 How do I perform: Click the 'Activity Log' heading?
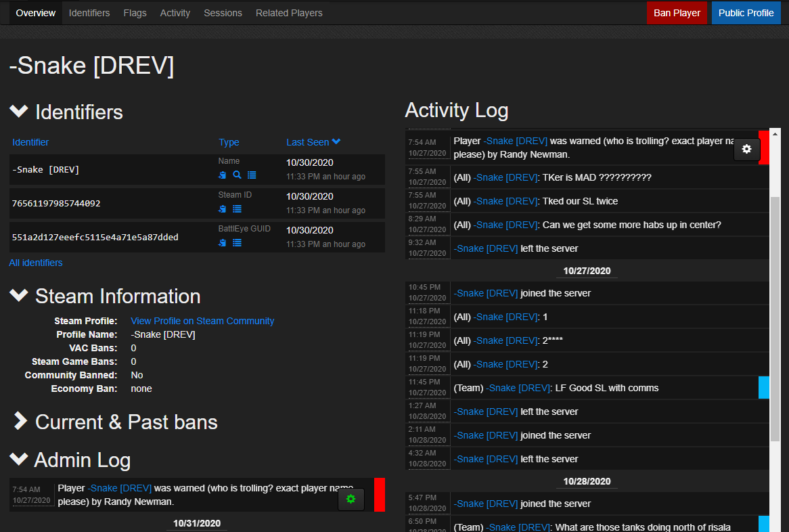[456, 110]
